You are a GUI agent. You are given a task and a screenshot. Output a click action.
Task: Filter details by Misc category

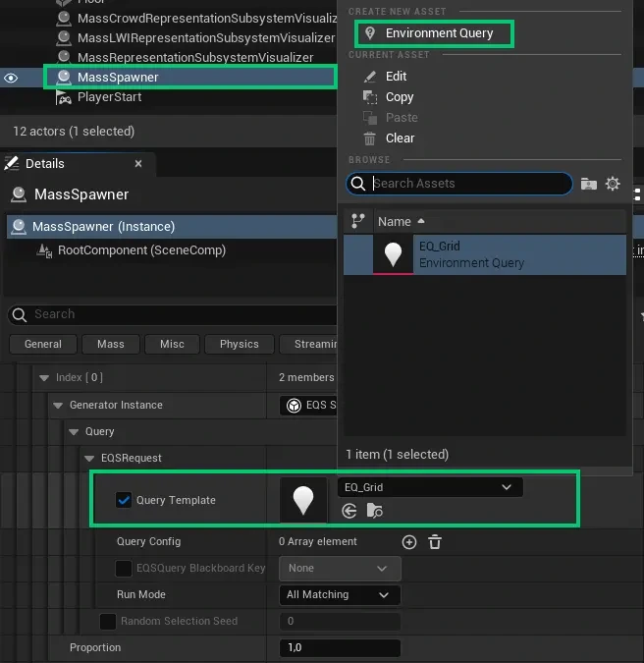click(172, 344)
